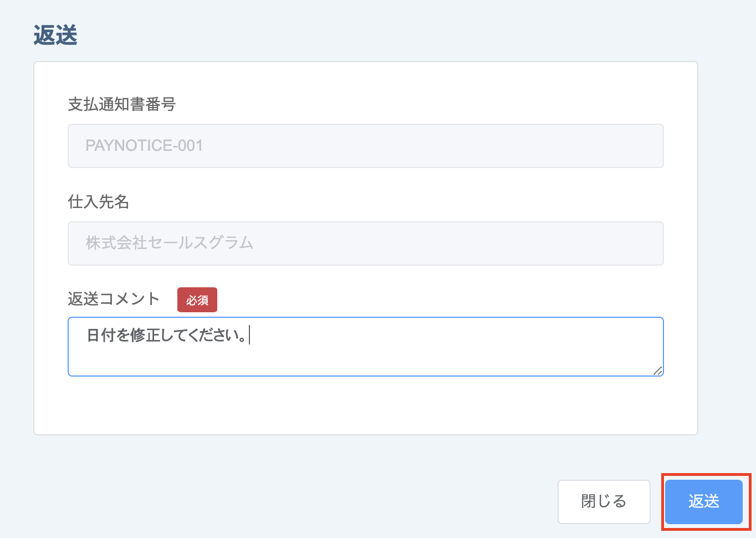Click the red 必須 badge

coord(197,300)
